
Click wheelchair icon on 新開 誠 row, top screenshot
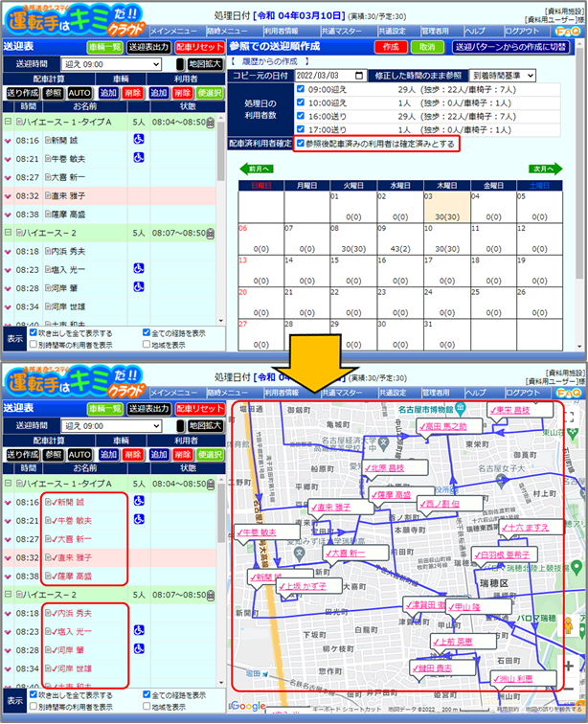pyautogui.click(x=139, y=139)
